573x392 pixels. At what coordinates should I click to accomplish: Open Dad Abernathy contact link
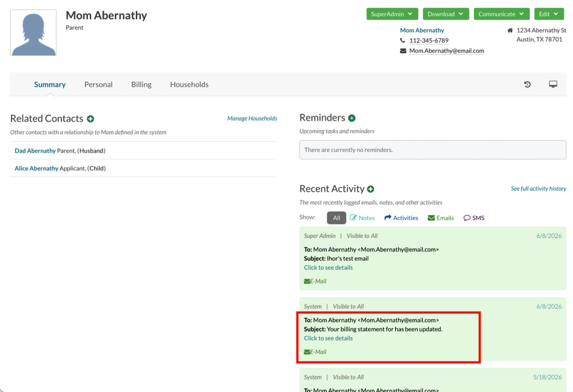pos(35,151)
